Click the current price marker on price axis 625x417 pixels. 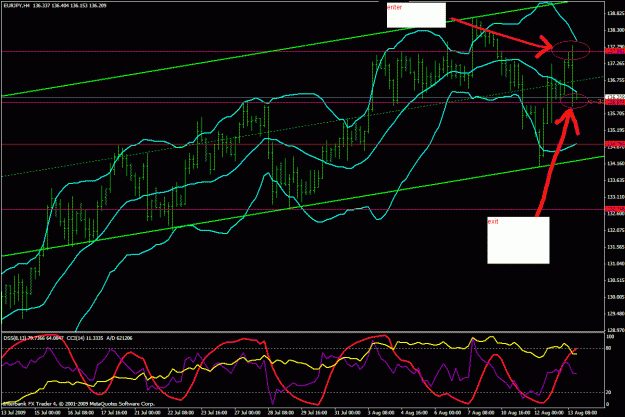615,97
